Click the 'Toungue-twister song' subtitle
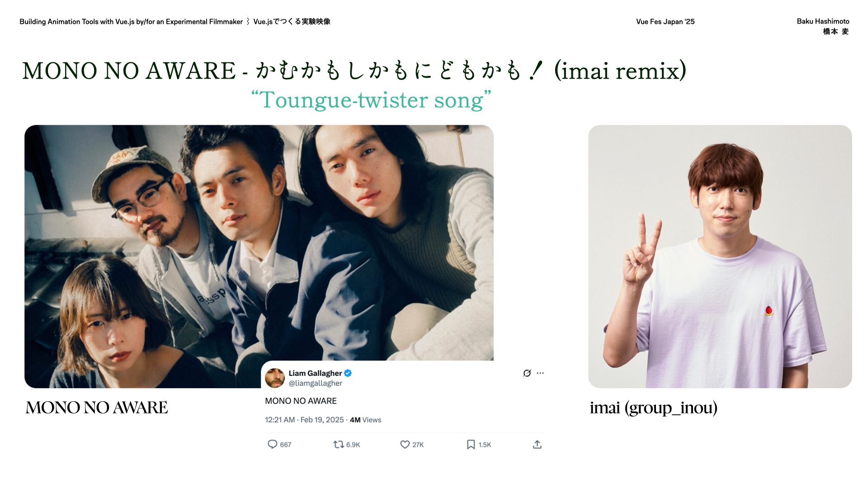 (371, 100)
